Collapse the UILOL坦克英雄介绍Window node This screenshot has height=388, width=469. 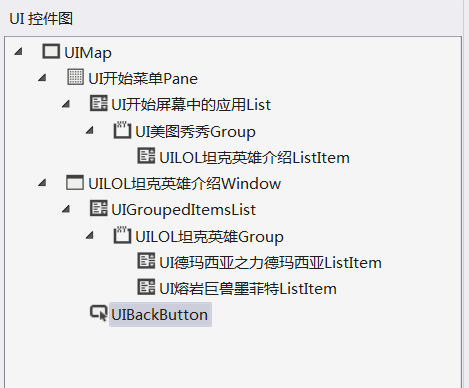pos(42,183)
